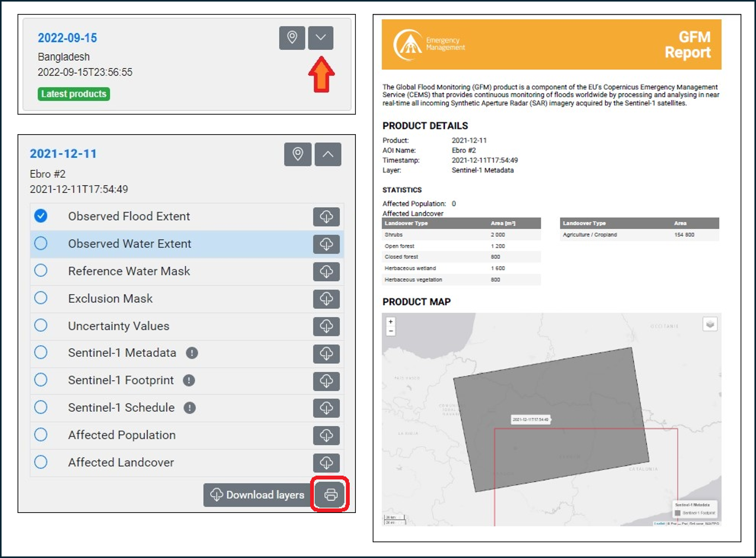The image size is (756, 558).
Task: Zoom in on the product map
Action: pyautogui.click(x=391, y=322)
